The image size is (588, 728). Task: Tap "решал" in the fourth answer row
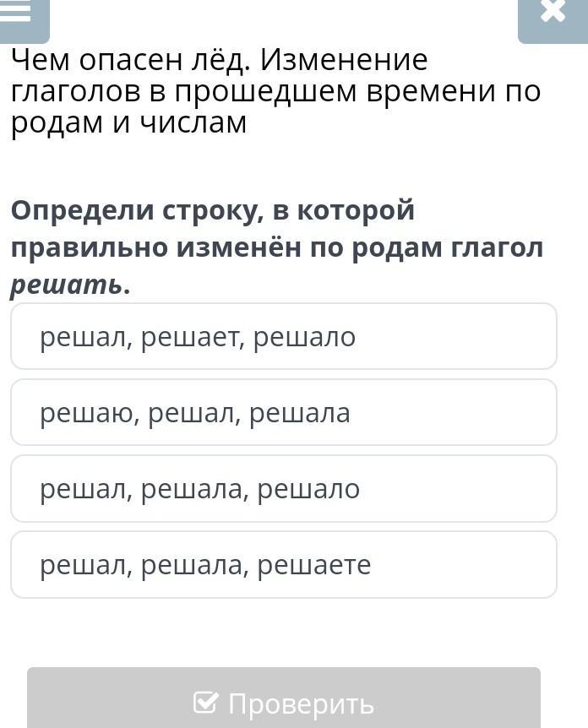[83, 565]
